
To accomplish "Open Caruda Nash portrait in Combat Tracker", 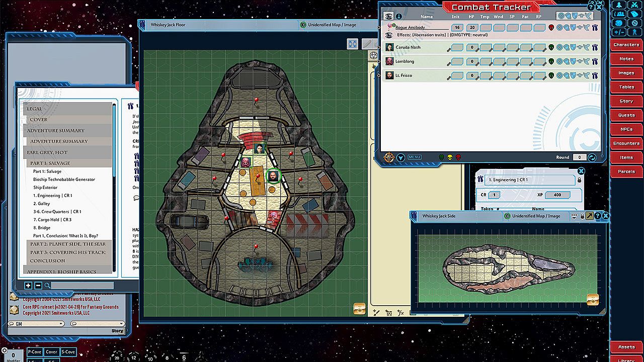I will [x=389, y=47].
